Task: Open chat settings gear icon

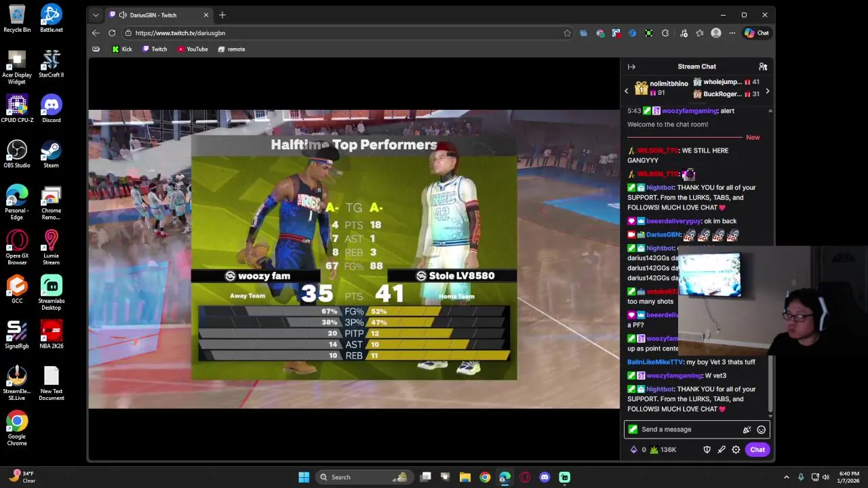Action: pyautogui.click(x=736, y=449)
